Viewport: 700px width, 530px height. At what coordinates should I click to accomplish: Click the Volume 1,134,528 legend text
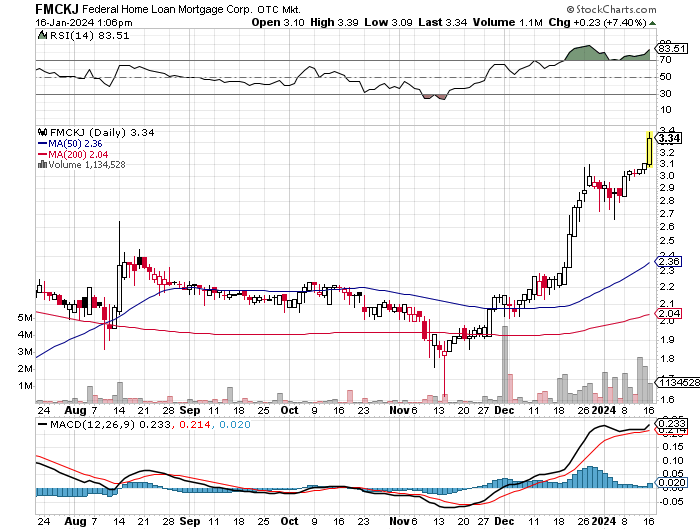[x=87, y=165]
